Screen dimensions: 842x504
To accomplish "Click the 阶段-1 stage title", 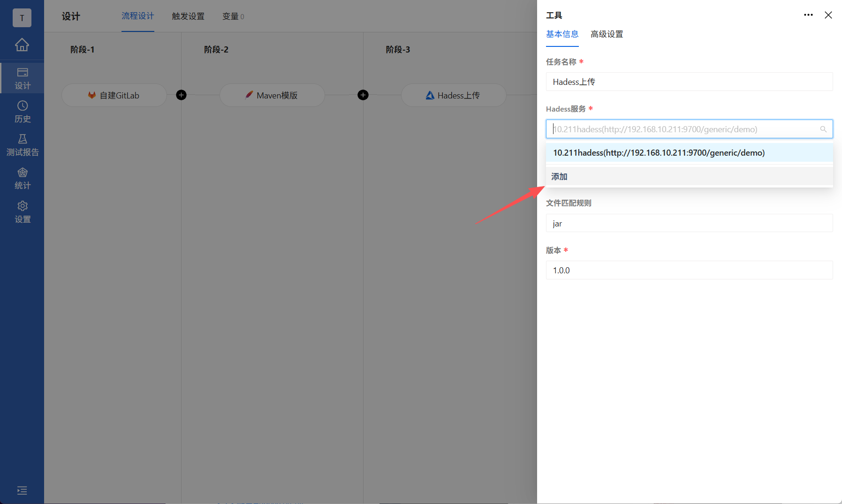I will coord(83,49).
